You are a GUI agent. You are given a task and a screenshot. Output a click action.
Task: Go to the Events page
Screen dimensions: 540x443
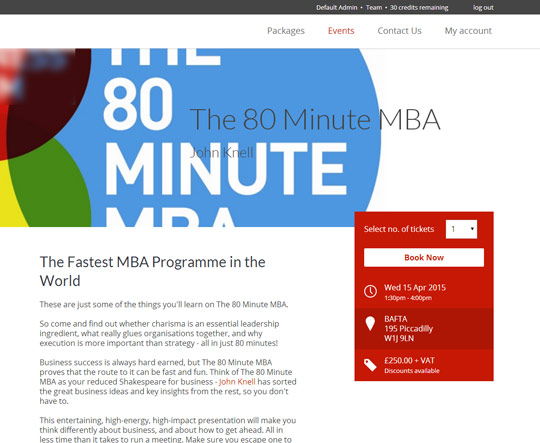pyautogui.click(x=341, y=31)
